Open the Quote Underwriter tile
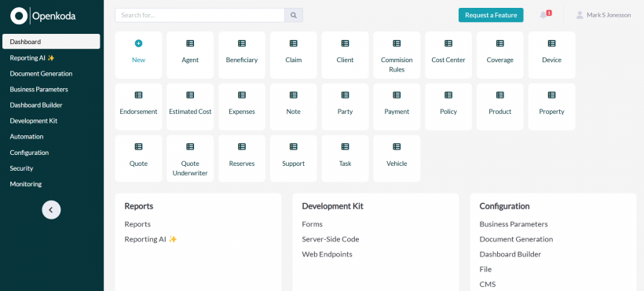 (190, 159)
